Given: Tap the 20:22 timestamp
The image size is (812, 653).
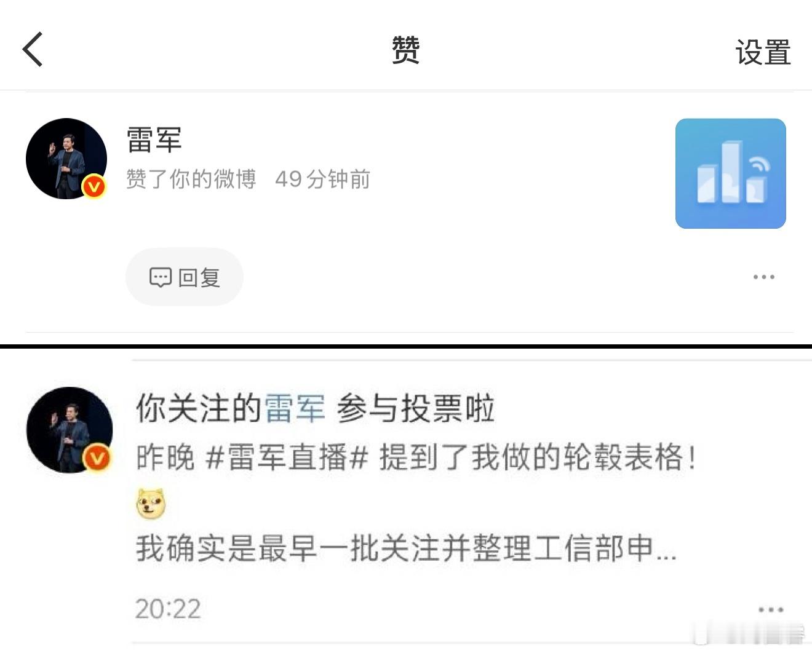Looking at the screenshot, I should tap(168, 609).
